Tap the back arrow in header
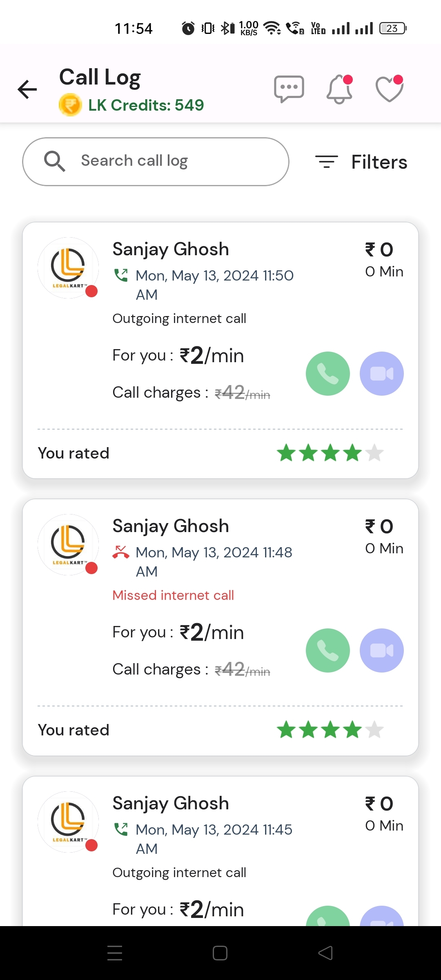 point(27,89)
